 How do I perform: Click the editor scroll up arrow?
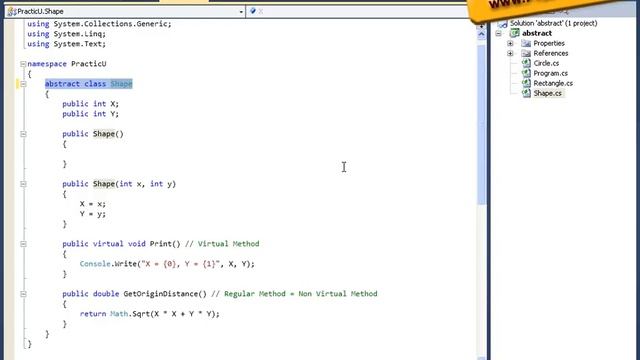(481, 35)
